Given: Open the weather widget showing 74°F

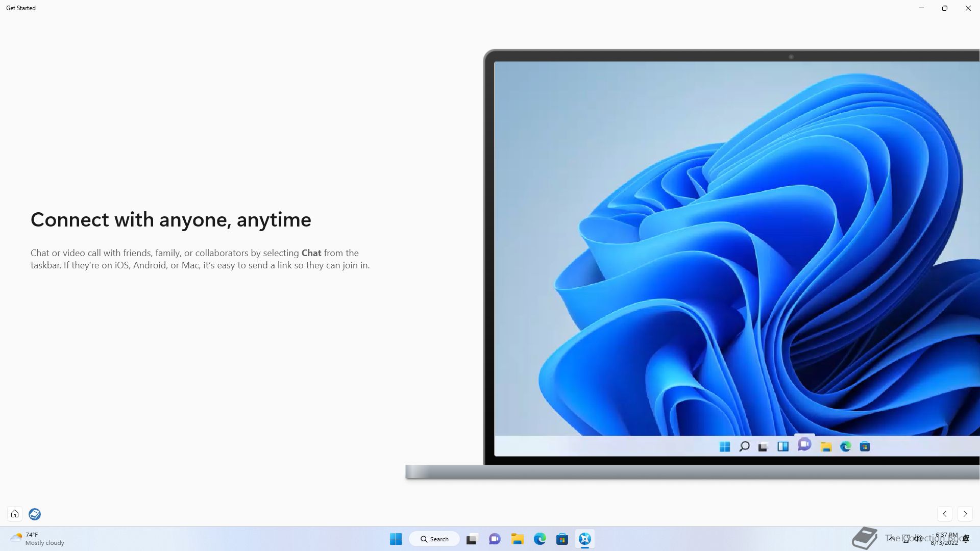Looking at the screenshot, I should [x=37, y=539].
